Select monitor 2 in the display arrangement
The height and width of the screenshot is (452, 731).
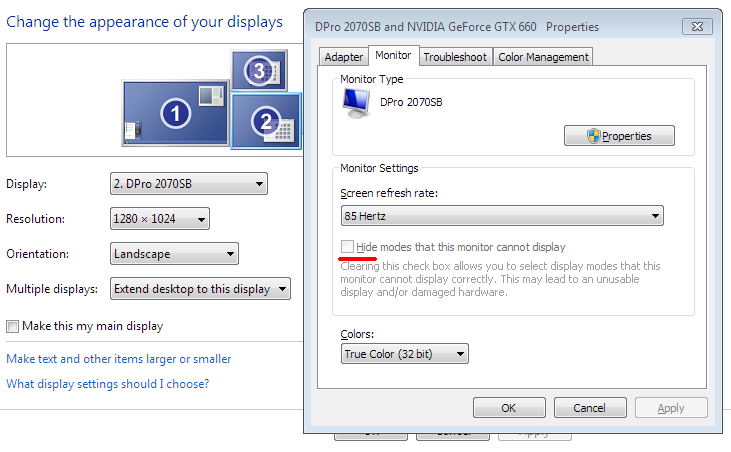point(266,121)
